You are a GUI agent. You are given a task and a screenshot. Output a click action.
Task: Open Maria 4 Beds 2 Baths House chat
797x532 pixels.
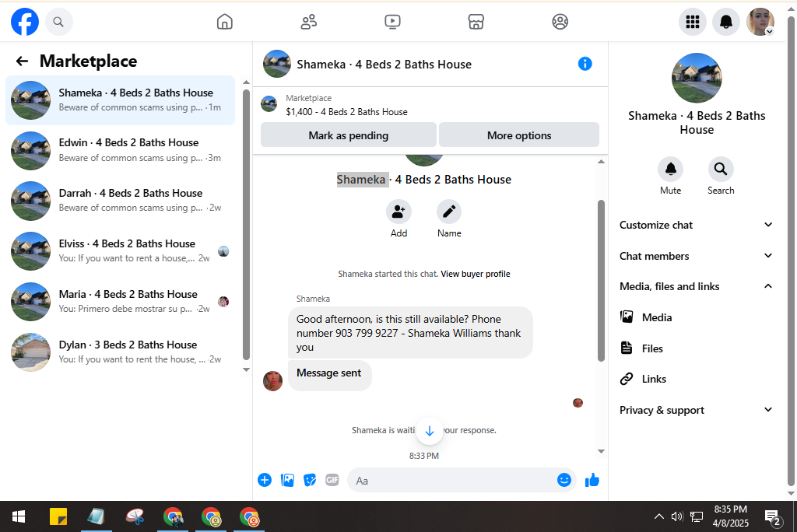pyautogui.click(x=121, y=301)
